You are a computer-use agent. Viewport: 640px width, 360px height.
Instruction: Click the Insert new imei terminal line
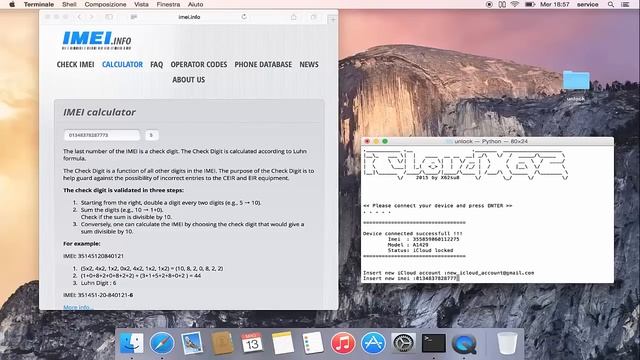[x=410, y=278]
